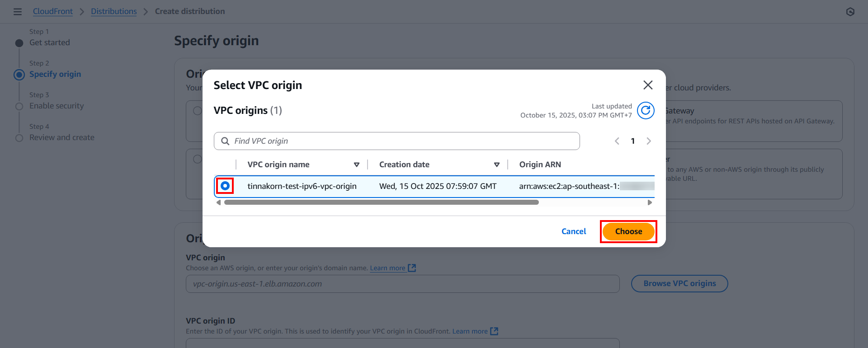Close the Select VPC origin dialog

tap(647, 85)
